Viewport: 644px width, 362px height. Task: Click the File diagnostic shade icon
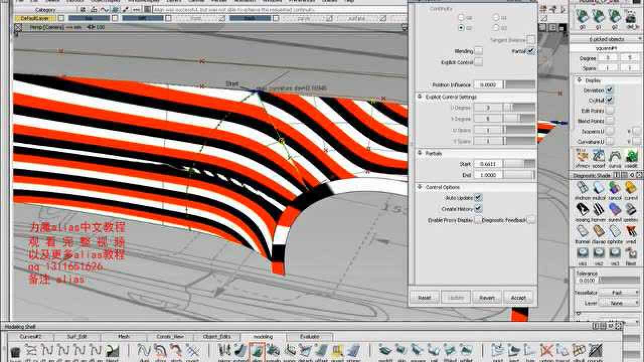click(631, 253)
